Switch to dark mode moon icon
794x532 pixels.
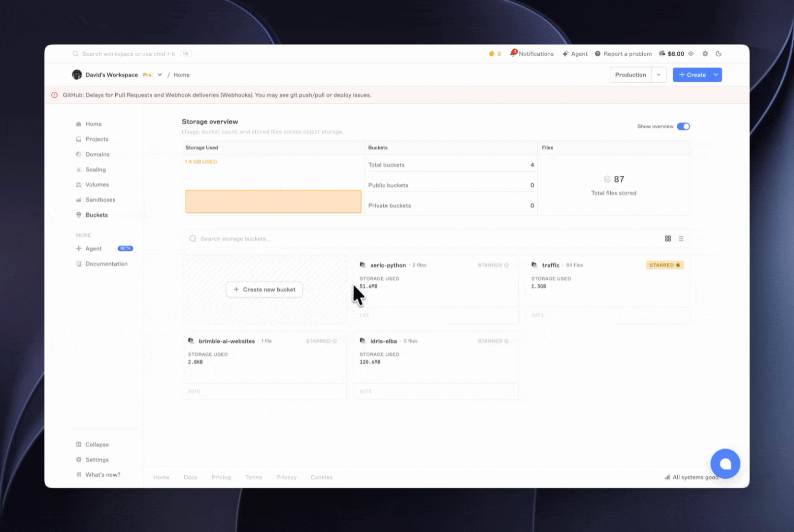tap(719, 54)
